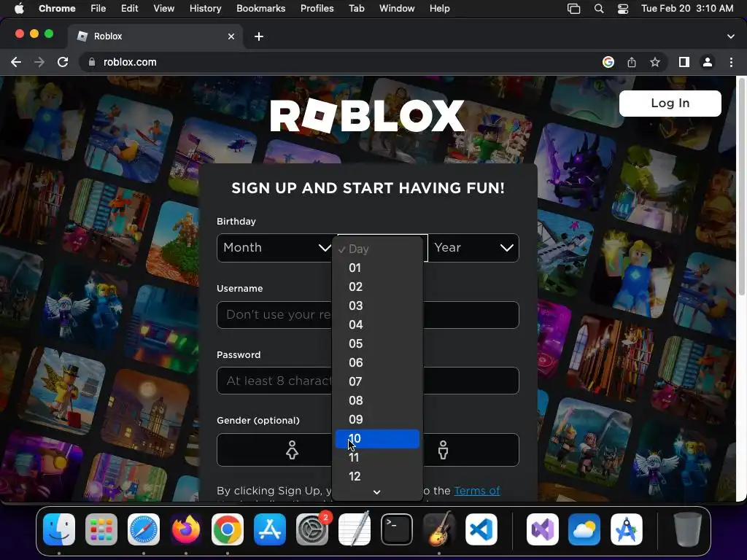Click the site lock icon
Viewport: 747px width, 560px height.
click(91, 63)
